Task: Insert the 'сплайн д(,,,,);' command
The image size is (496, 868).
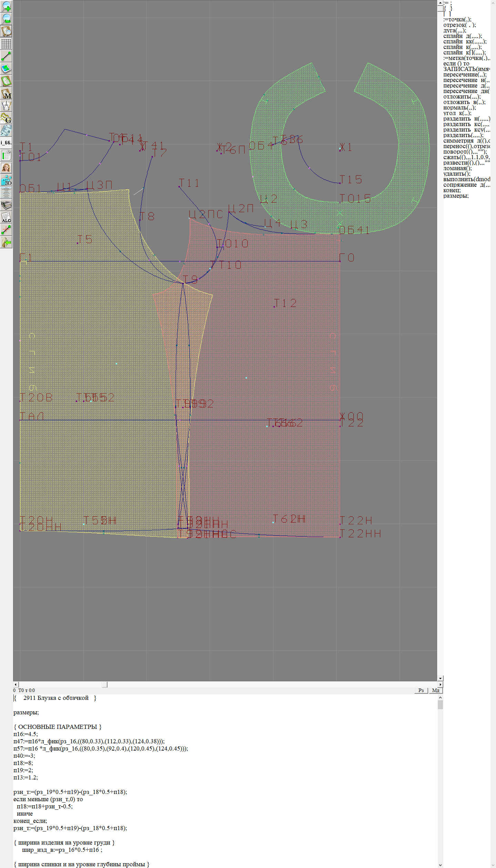Action: (463, 36)
